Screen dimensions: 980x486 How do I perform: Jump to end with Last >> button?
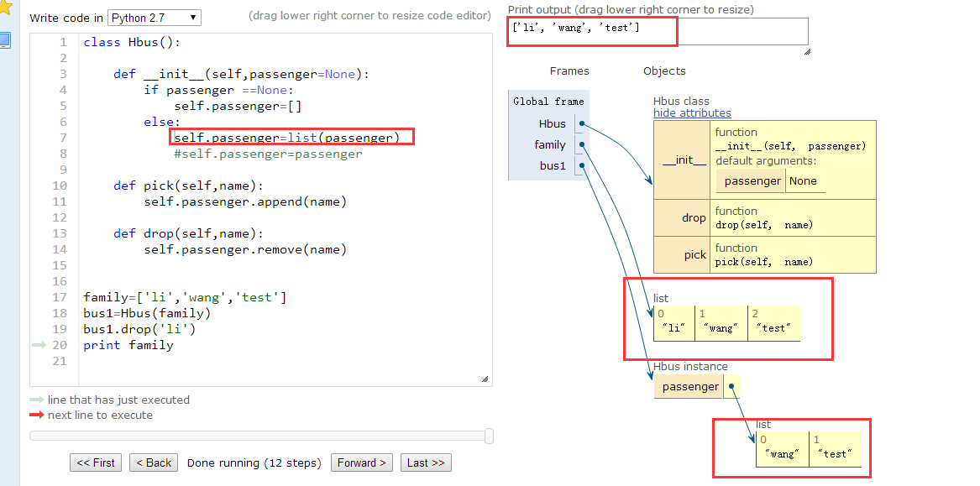coord(426,462)
